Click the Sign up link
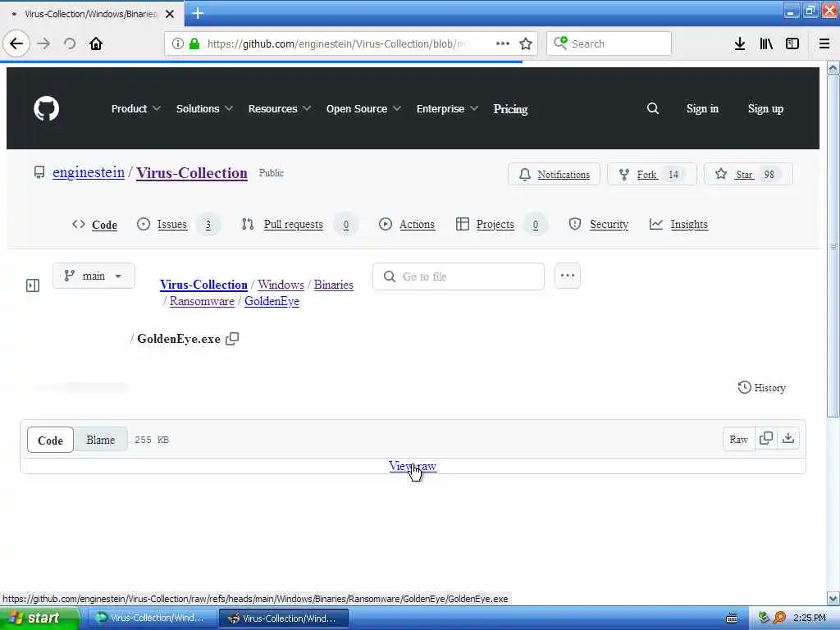840x630 pixels. coord(765,109)
